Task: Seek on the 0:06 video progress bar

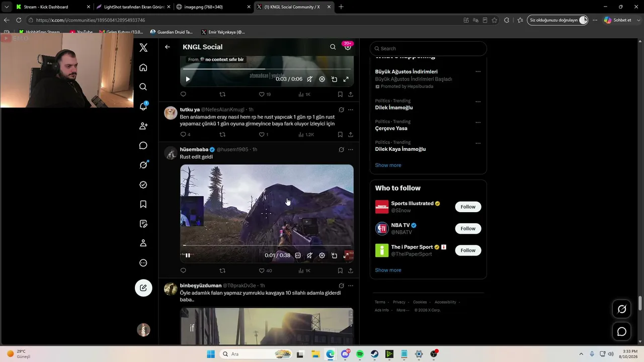Action: pos(267,69)
